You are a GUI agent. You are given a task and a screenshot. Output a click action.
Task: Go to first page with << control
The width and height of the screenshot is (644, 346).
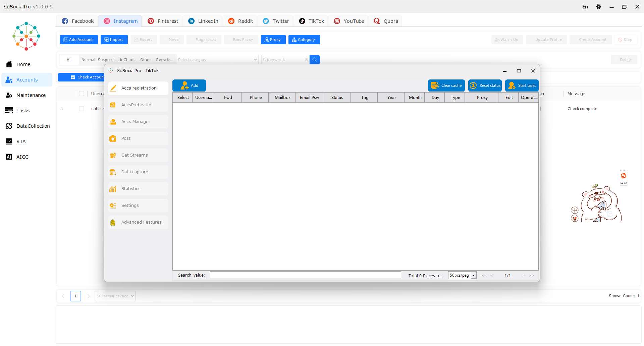click(484, 276)
